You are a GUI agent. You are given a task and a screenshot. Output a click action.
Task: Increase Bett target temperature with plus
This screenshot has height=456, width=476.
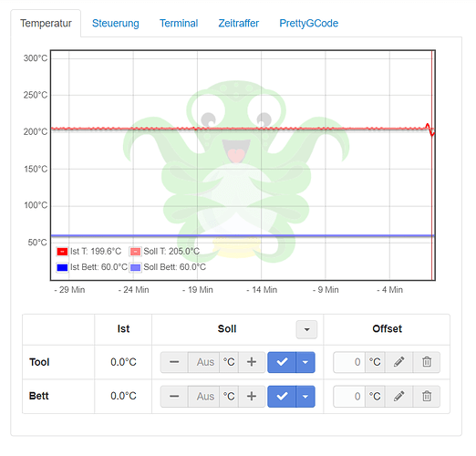(252, 396)
